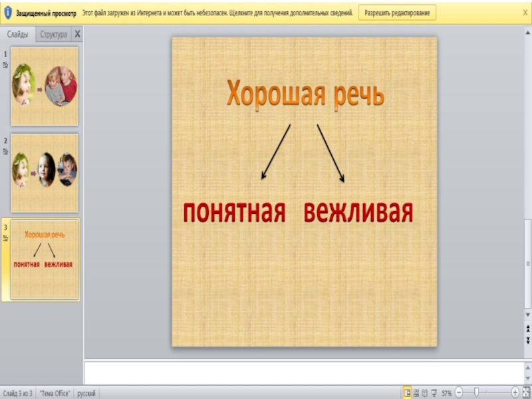The height and width of the screenshot is (399, 532).
Task: Select slide 2 thumbnail
Action: pyautogui.click(x=45, y=172)
